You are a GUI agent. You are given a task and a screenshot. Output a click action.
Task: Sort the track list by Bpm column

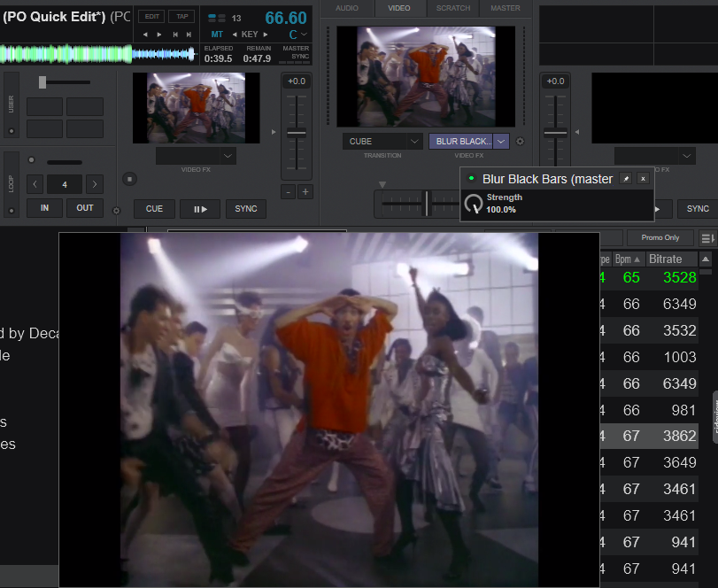point(628,259)
